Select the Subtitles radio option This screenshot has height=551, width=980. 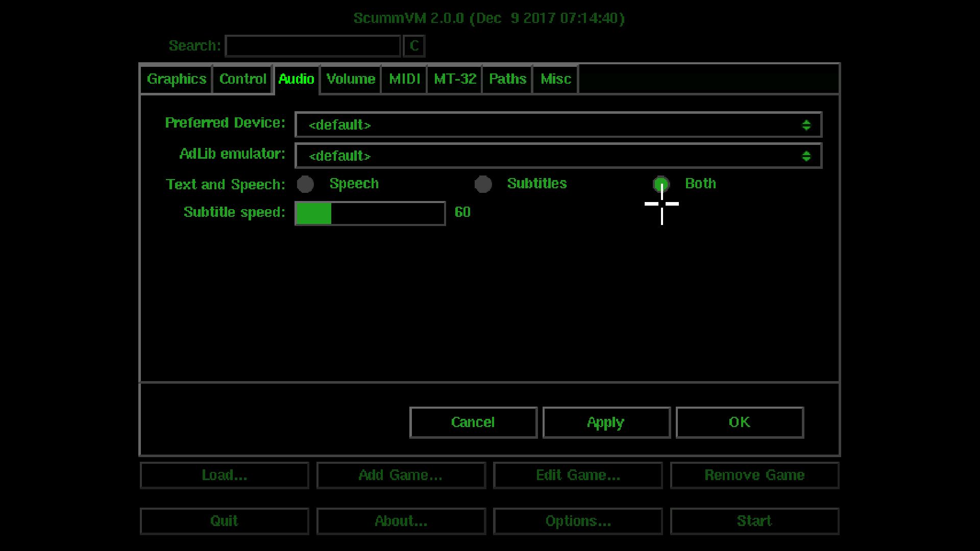(483, 184)
